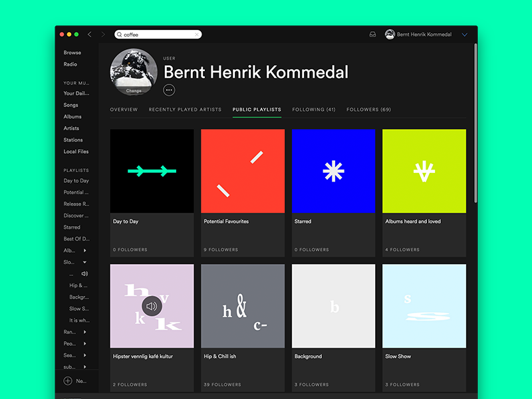This screenshot has width=532, height=399.
Task: Click the playing speaker icon in sidebar
Action: click(x=84, y=273)
